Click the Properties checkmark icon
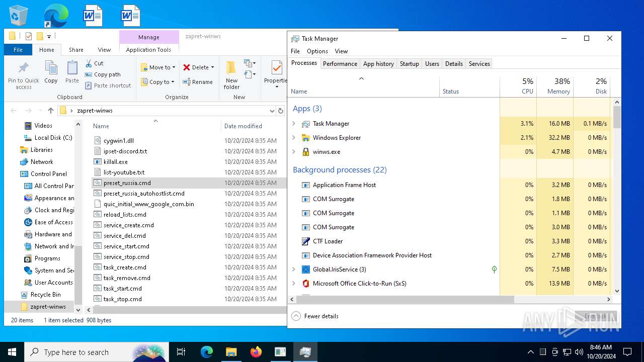 click(x=277, y=68)
